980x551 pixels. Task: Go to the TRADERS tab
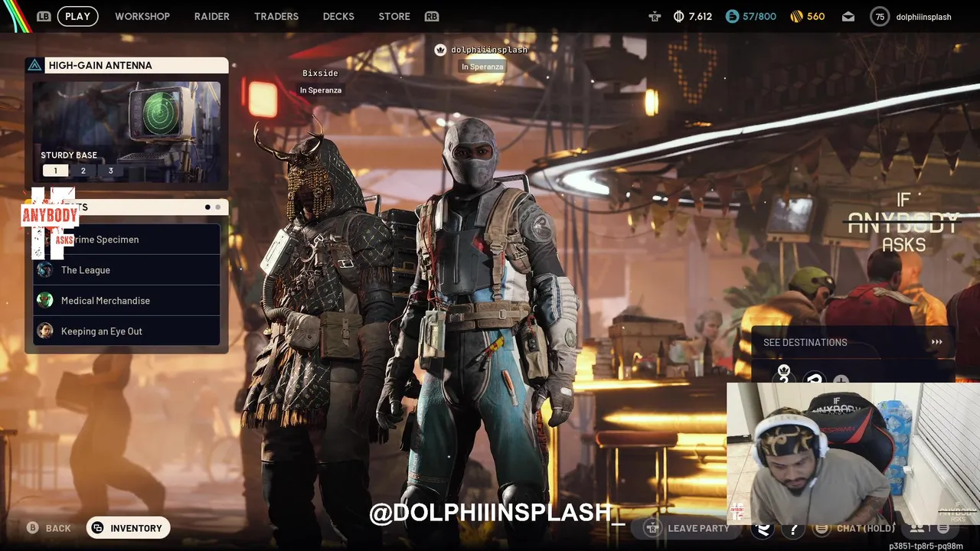[x=276, y=16]
